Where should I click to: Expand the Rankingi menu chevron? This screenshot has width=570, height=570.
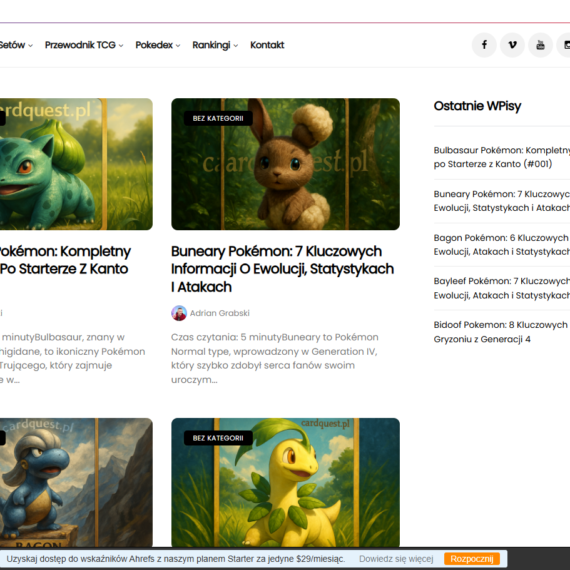pyautogui.click(x=236, y=46)
